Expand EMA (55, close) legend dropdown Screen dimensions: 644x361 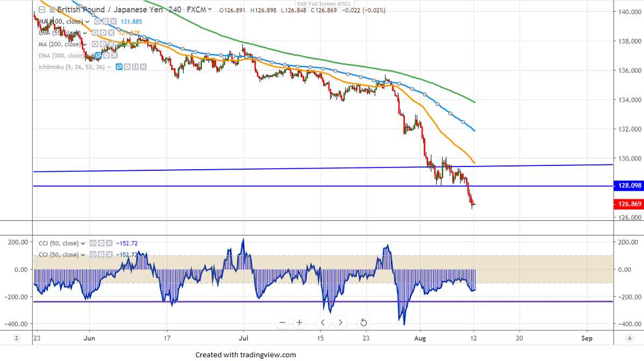(x=85, y=33)
